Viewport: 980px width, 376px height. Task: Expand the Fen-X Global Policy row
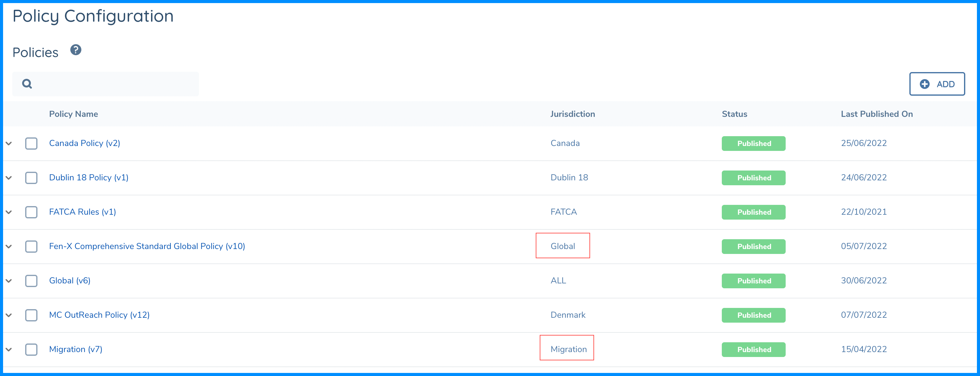(x=9, y=246)
